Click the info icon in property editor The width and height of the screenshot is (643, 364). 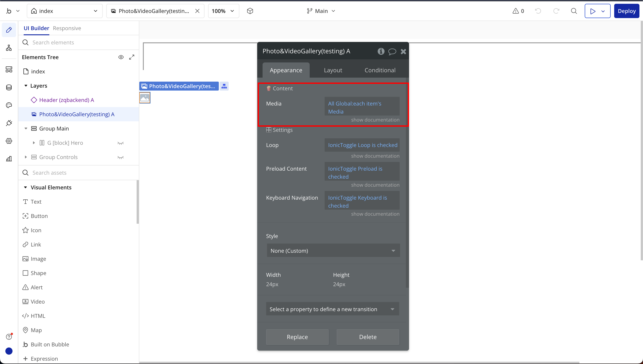(x=381, y=51)
